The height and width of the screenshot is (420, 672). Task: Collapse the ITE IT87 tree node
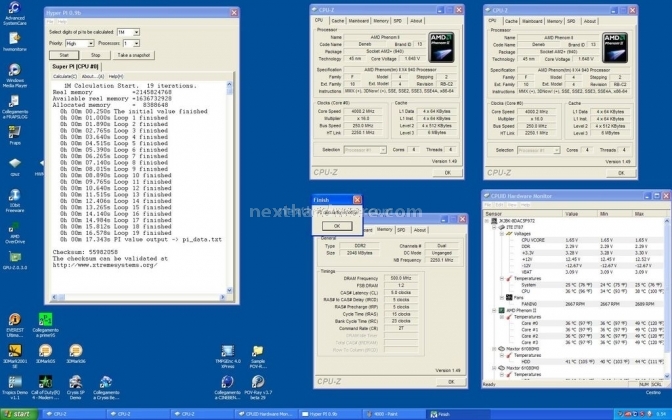pos(494,228)
